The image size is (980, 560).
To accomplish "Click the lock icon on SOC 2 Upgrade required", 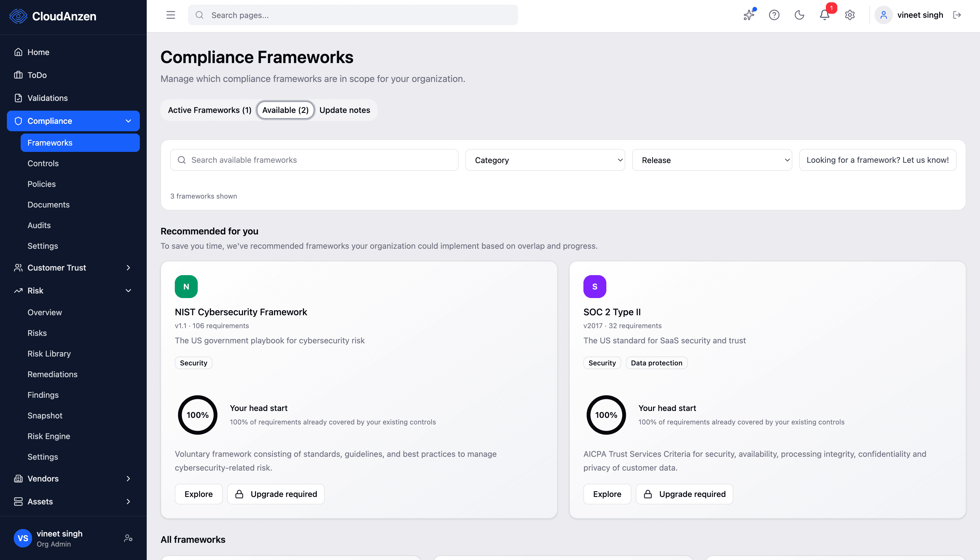I will pyautogui.click(x=648, y=494).
